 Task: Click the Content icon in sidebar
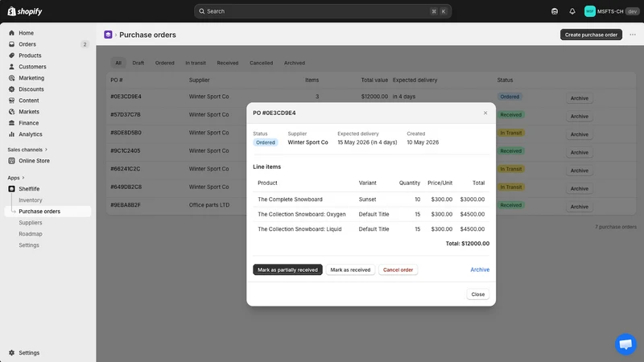pos(11,101)
